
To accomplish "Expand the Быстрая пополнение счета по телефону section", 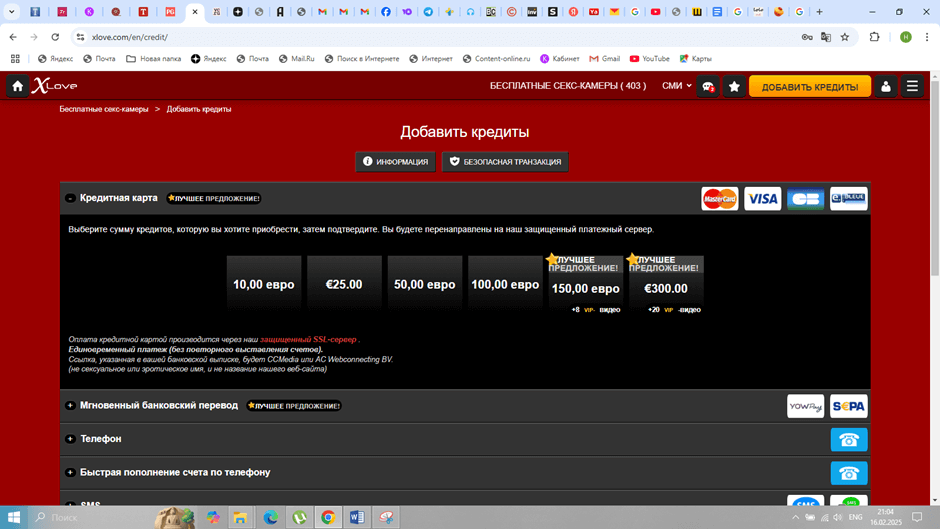I will pyautogui.click(x=70, y=472).
